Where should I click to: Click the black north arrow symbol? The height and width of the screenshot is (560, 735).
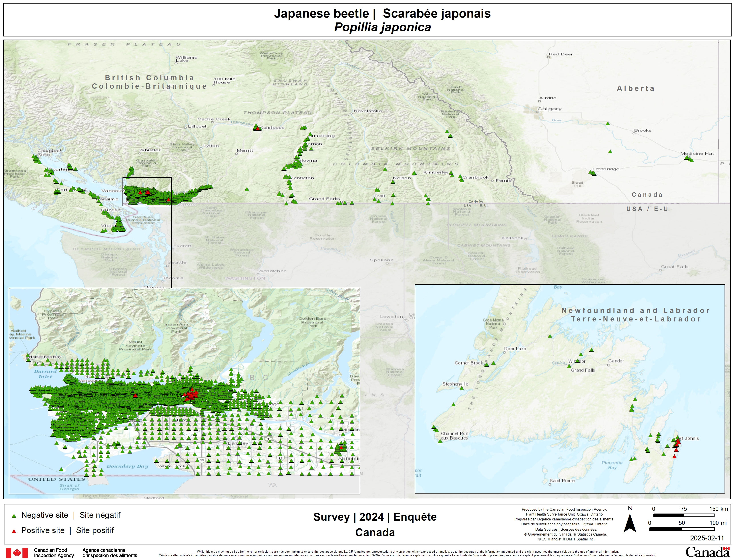point(630,523)
